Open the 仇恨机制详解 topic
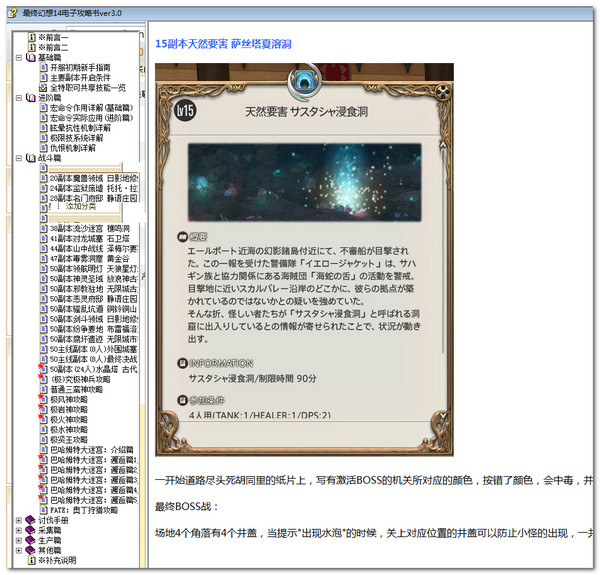600x575 pixels. click(x=73, y=148)
